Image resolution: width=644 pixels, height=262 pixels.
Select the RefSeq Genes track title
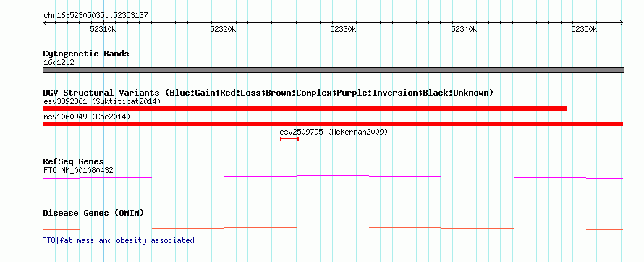tap(74, 161)
